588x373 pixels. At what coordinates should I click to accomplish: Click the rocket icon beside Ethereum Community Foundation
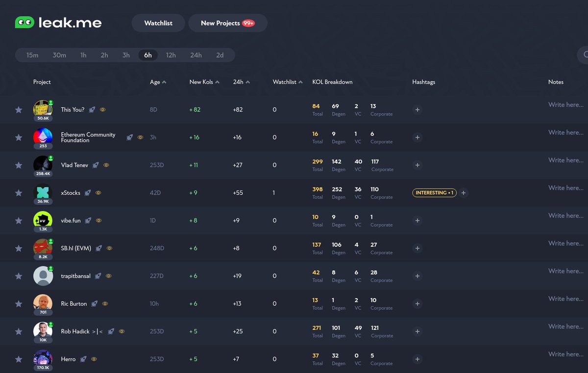pos(129,138)
